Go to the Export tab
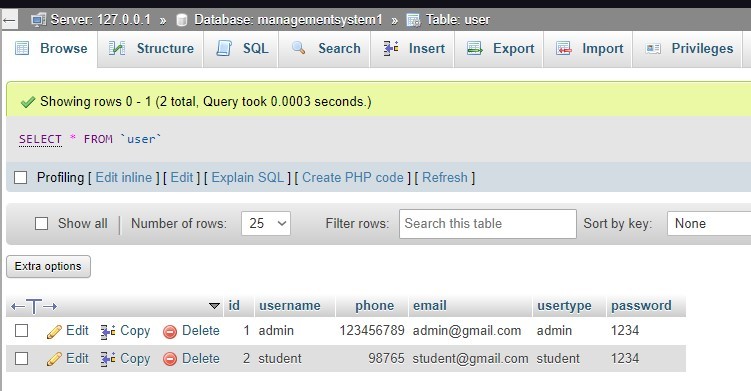This screenshot has width=751, height=391. click(500, 48)
